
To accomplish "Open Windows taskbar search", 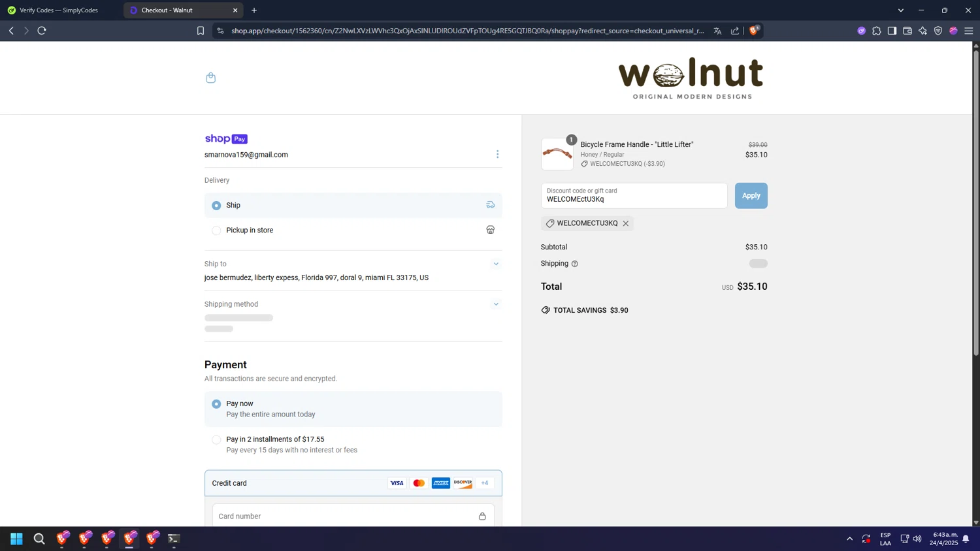I will click(39, 539).
